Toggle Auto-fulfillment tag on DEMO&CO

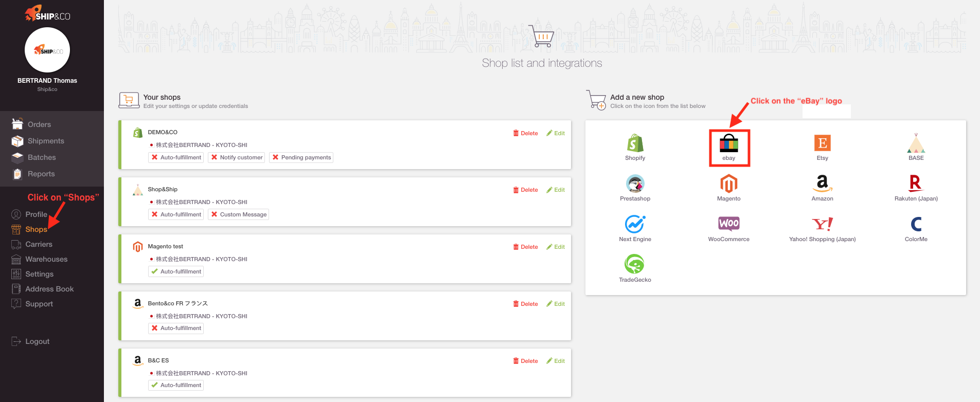pos(176,157)
